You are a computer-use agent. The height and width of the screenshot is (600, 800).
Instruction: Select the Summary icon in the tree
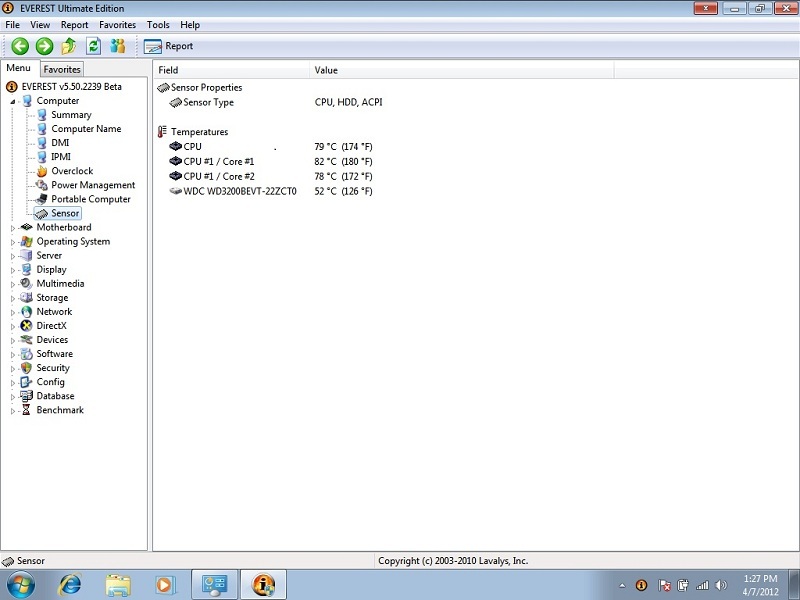click(42, 115)
